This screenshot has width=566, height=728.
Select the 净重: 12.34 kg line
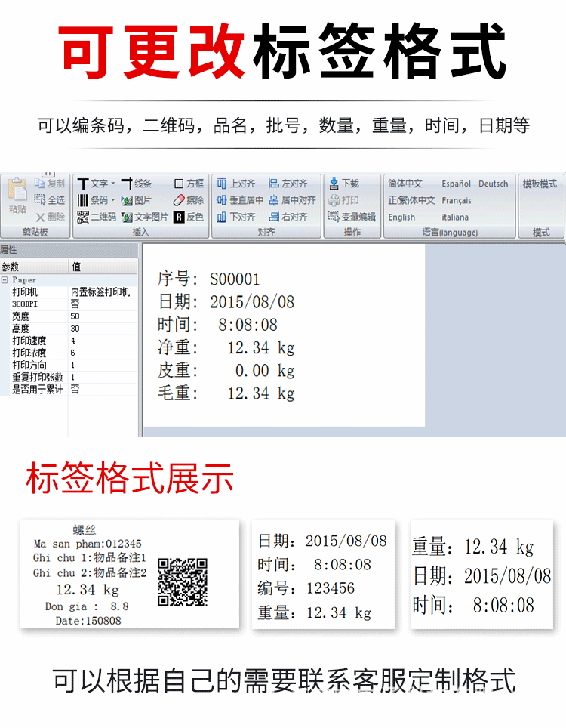[x=226, y=347]
